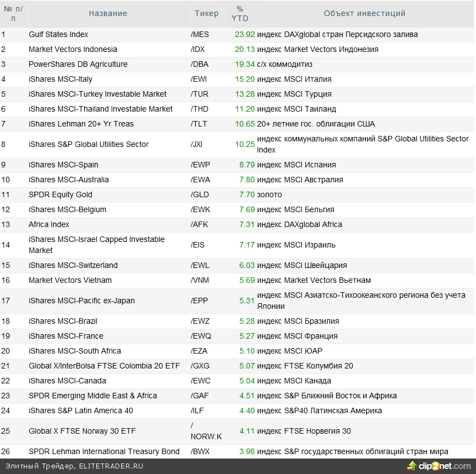Click Africa Index fund name
Image resolution: width=476 pixels, height=474 pixels.
49,224
